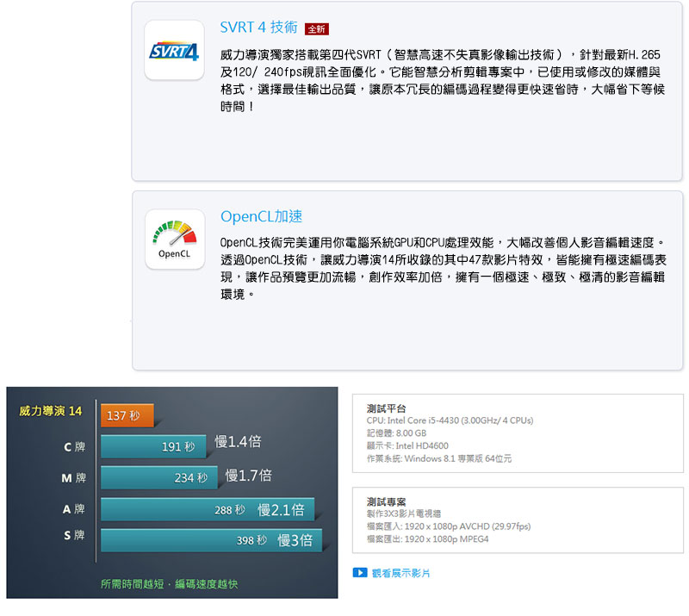Click the 288 秒 bar value
Viewport: 689px width, 616px height.
point(230,510)
